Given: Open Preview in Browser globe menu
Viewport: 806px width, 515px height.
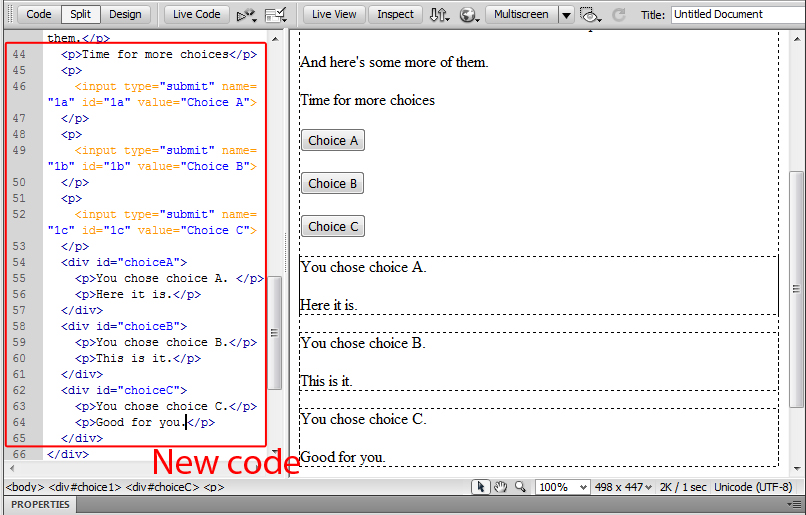Looking at the screenshot, I should pyautogui.click(x=469, y=15).
